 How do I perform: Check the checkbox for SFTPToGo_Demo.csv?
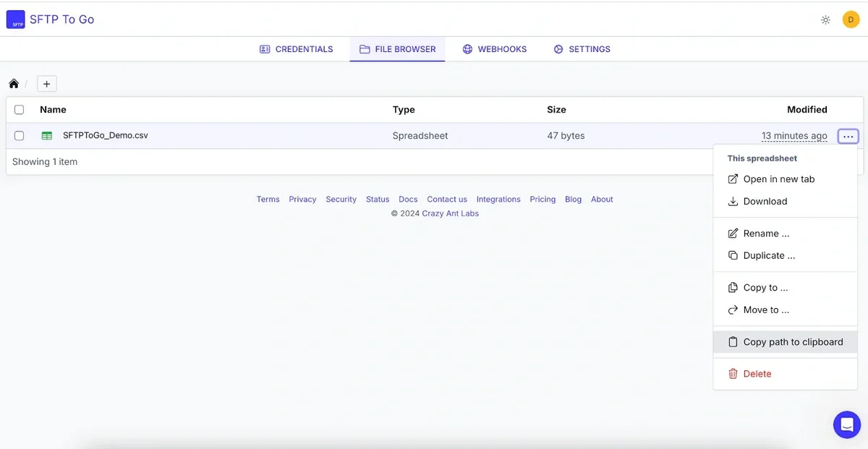click(x=19, y=135)
